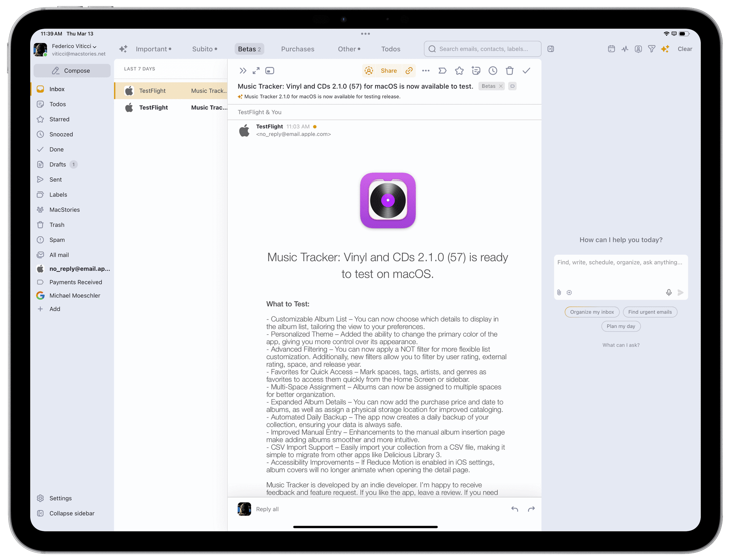Open the Purchases tab
Screen dimensions: 731x560
(x=298, y=49)
